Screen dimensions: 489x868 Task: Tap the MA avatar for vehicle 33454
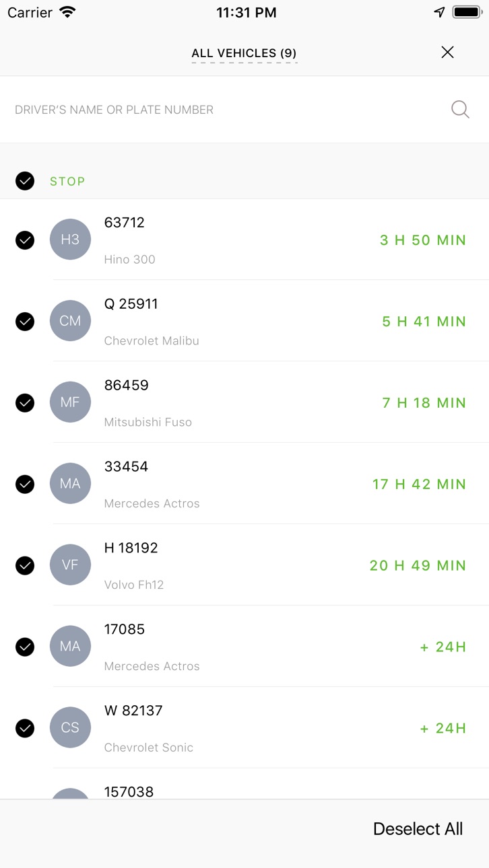[x=70, y=484]
